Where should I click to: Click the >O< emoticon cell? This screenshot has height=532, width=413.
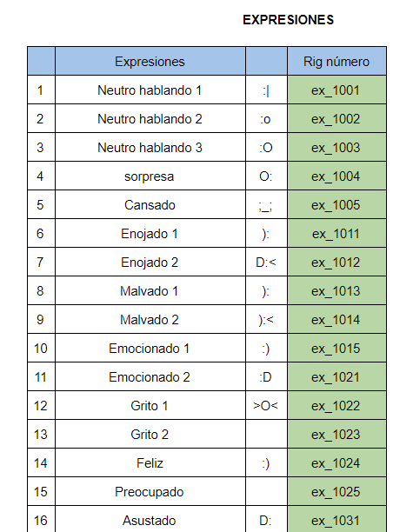266,405
